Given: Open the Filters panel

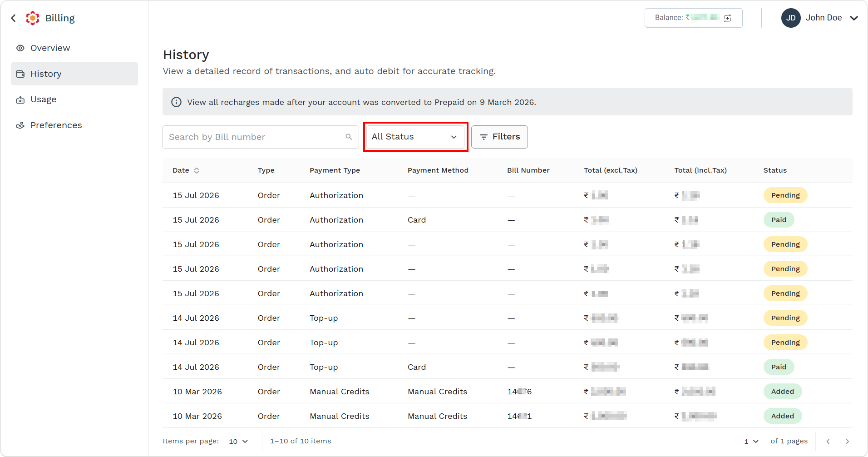Looking at the screenshot, I should pyautogui.click(x=499, y=137).
